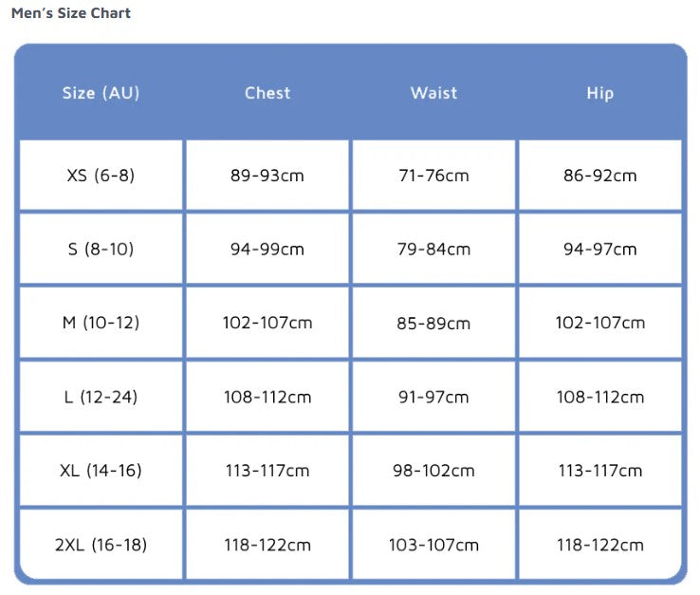The width and height of the screenshot is (700, 595).
Task: Click the 91-97cm waist measurement
Action: tap(433, 397)
